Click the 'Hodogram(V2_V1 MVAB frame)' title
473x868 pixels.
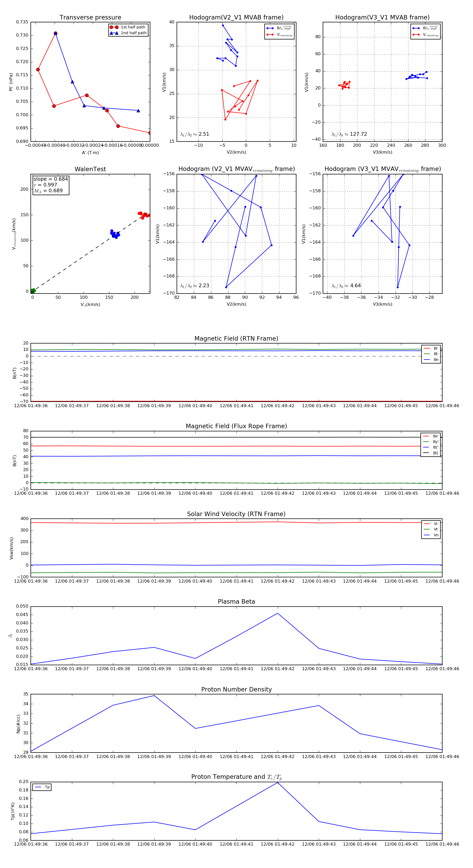236,18
